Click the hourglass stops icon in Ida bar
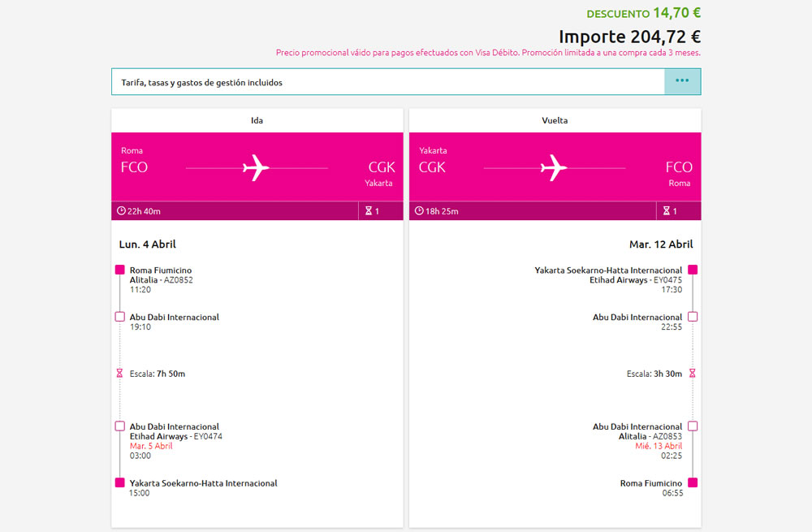812x532 pixels. pyautogui.click(x=369, y=211)
